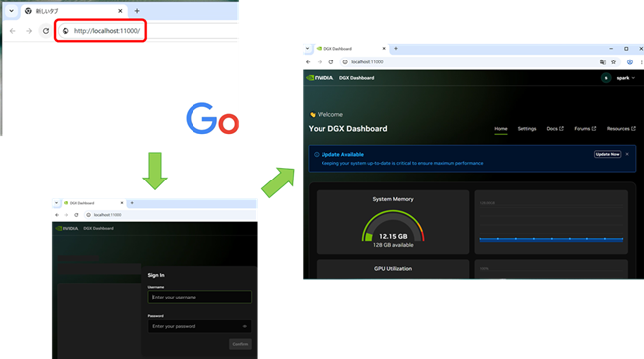Click the translate page icon

tap(603, 62)
